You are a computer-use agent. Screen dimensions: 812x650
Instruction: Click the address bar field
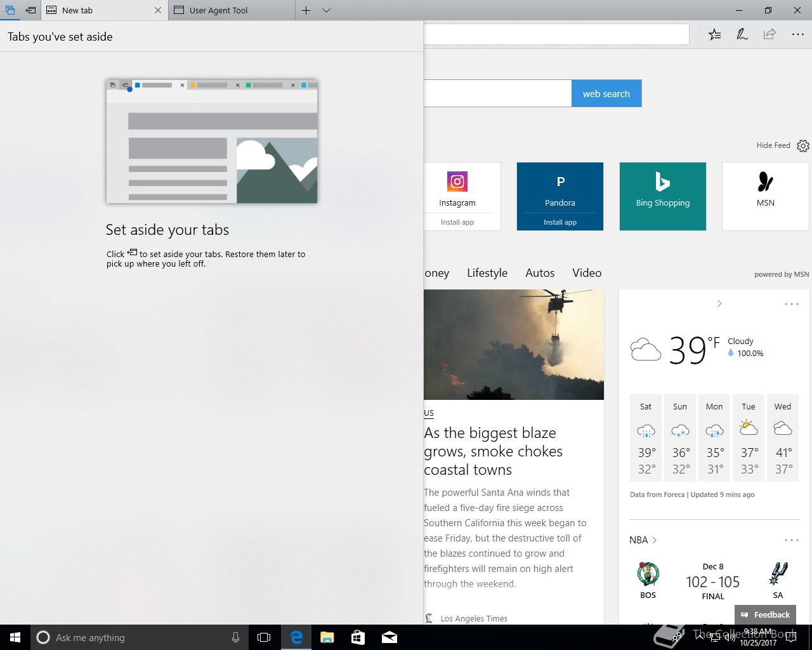coord(556,34)
